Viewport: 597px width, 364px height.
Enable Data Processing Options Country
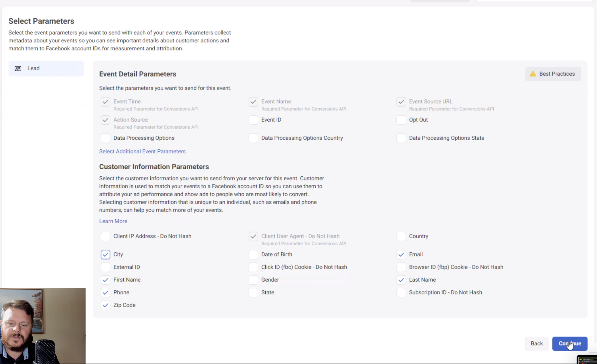coord(253,138)
